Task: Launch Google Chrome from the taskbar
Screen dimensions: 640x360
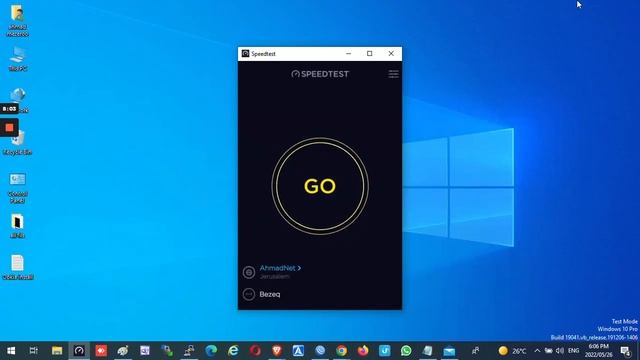Action: 342,351
